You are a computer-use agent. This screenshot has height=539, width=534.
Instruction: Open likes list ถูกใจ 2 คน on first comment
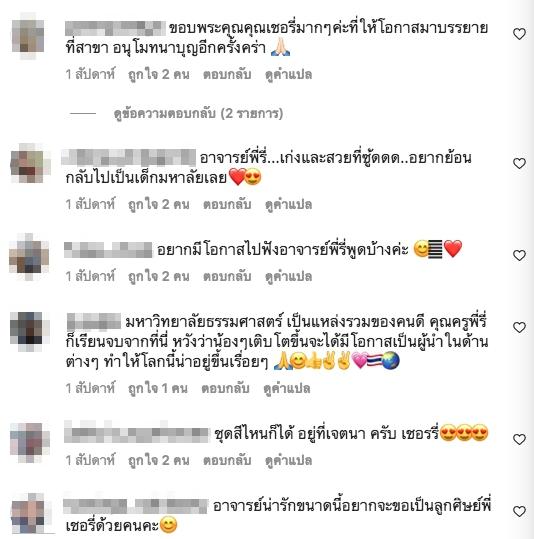click(159, 74)
